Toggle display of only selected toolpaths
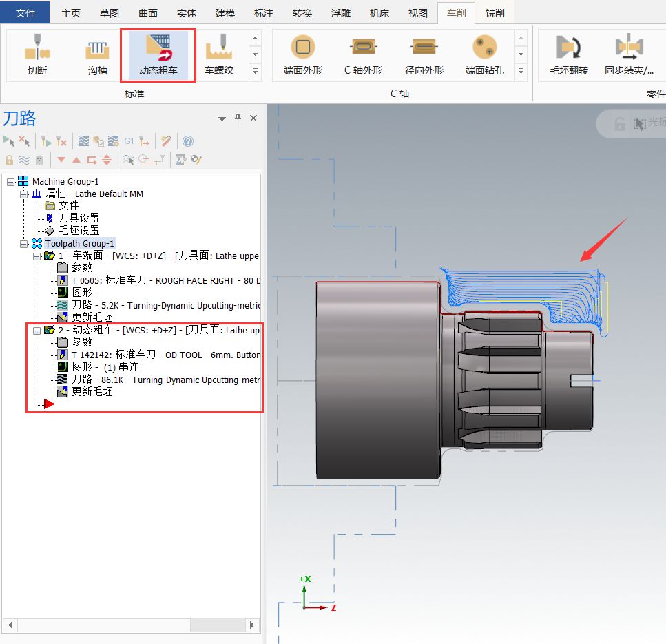This screenshot has height=644, width=666. pyautogui.click(x=129, y=160)
